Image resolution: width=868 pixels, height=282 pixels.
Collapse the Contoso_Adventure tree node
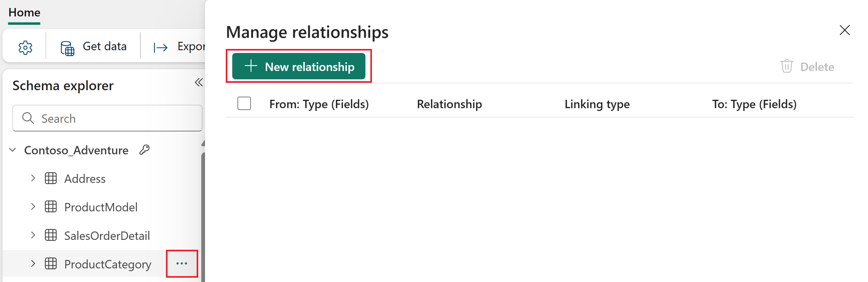click(x=13, y=150)
